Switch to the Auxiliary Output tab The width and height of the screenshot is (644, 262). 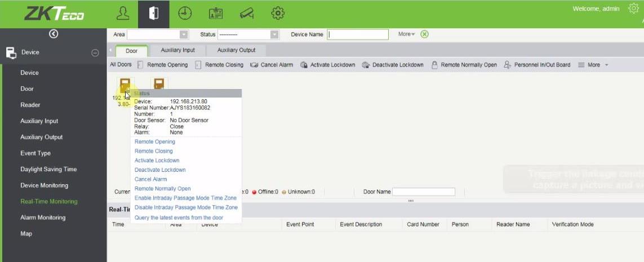tap(236, 50)
